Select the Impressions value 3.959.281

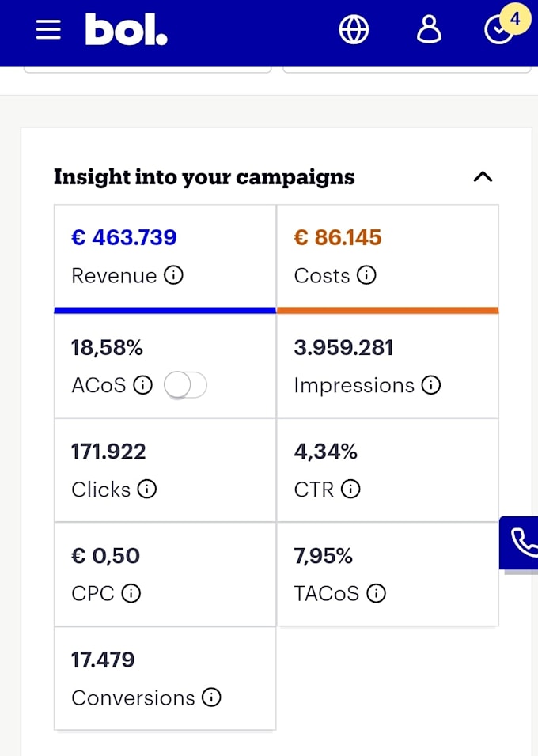pyautogui.click(x=344, y=348)
